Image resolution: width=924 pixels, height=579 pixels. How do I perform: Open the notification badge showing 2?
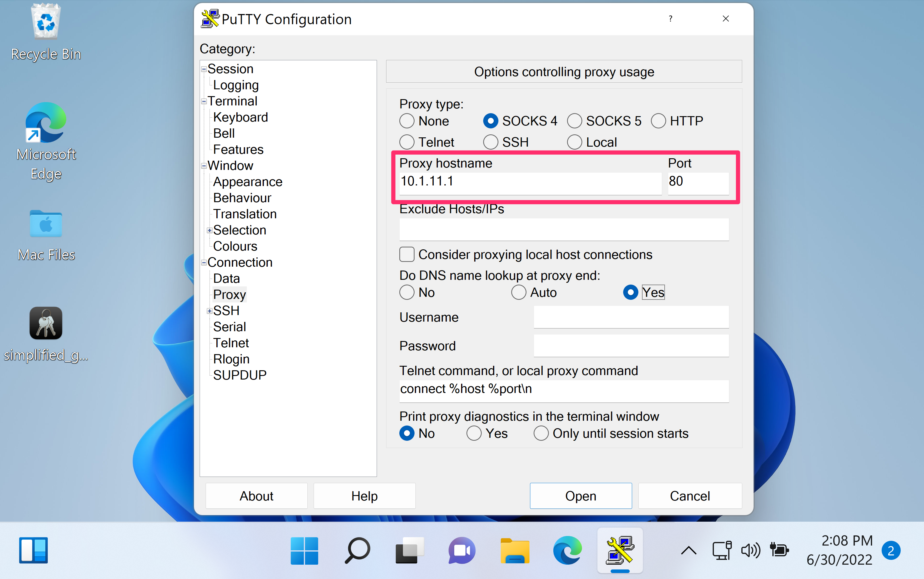(891, 550)
